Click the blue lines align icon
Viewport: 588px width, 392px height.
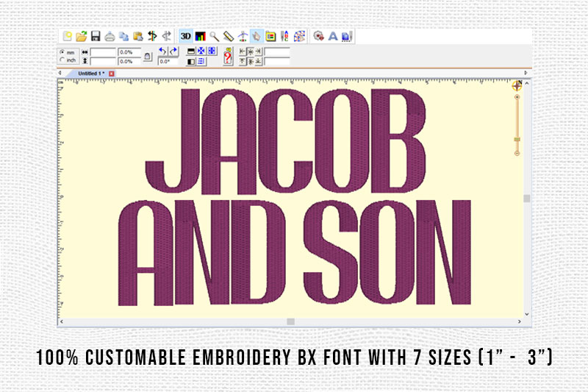[201, 61]
